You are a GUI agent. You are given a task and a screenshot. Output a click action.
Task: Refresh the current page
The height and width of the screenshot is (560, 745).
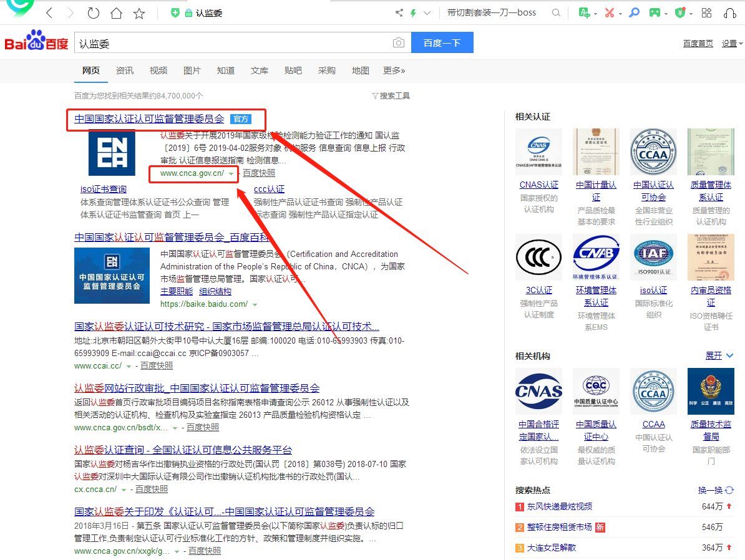pos(94,12)
